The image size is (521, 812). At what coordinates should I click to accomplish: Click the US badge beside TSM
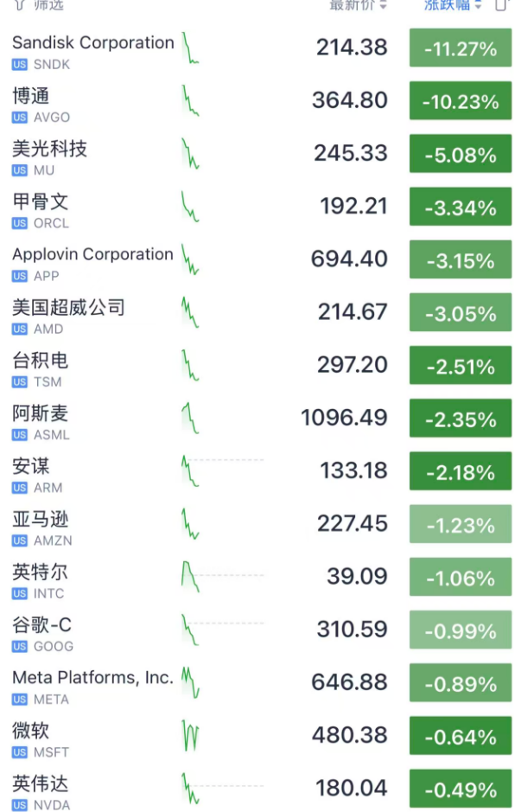point(17,382)
